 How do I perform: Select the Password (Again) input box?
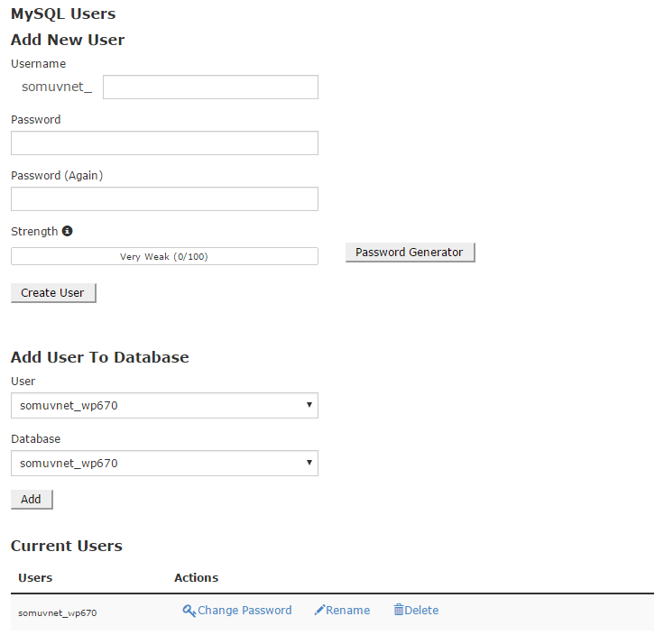point(164,199)
